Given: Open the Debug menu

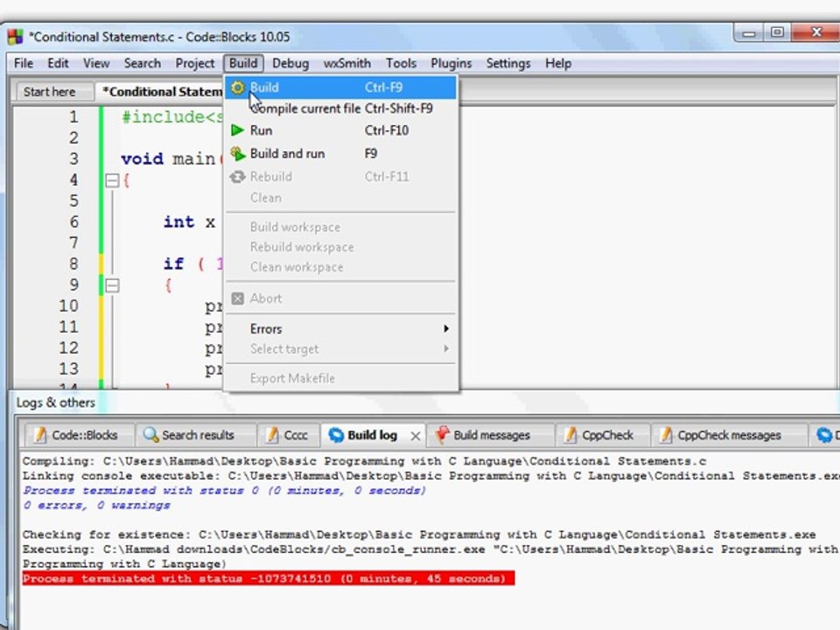Looking at the screenshot, I should click(x=290, y=63).
